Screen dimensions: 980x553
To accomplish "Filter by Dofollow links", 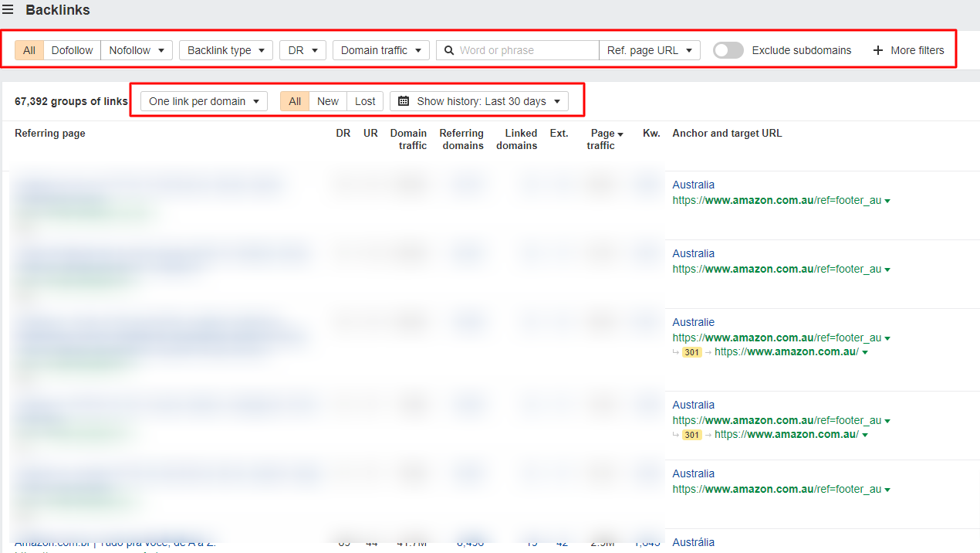I will tap(72, 50).
